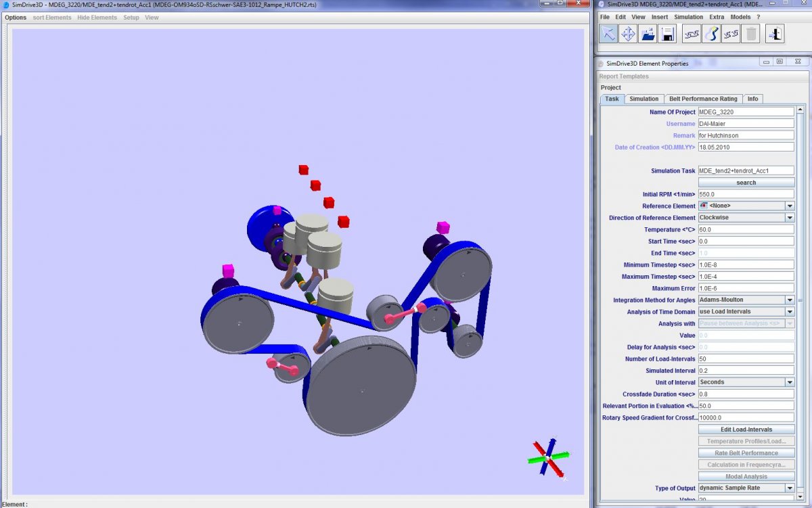Click the second chain link icon after belt icon
This screenshot has height=508, width=812.
[730, 34]
